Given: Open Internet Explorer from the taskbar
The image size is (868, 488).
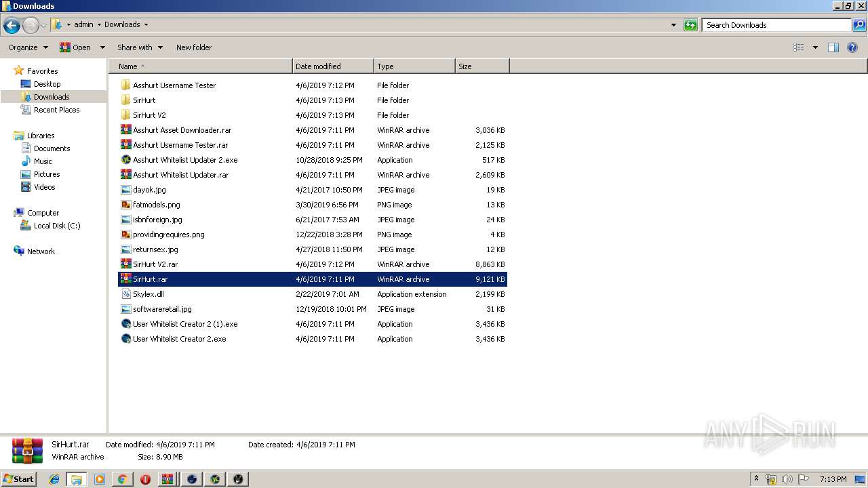Looking at the screenshot, I should tap(54, 479).
